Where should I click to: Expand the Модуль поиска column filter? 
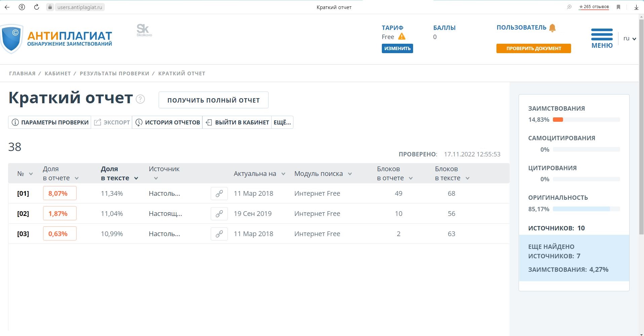350,174
